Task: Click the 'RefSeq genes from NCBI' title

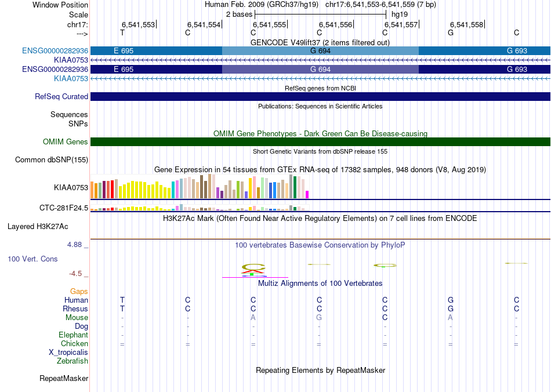Action: [x=321, y=88]
